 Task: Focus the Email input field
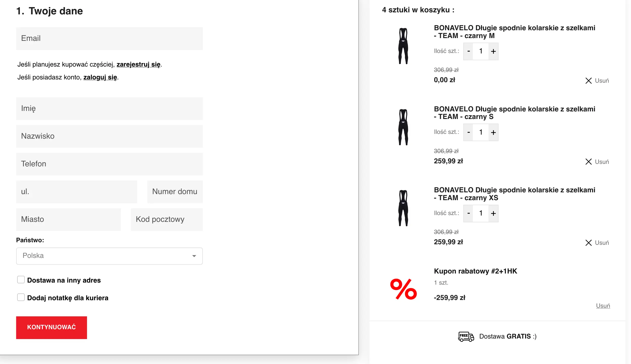click(x=109, y=39)
